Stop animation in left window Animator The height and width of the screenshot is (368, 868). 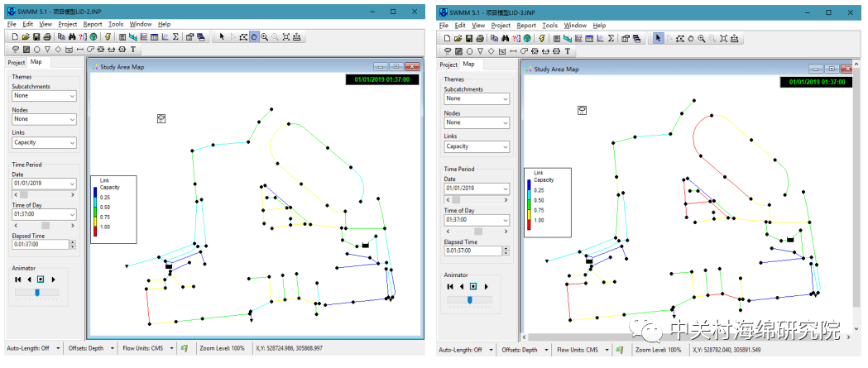(39, 280)
